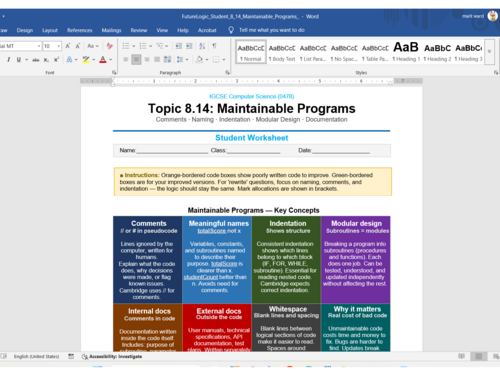Open font size dropdown
Screen dimensions: 500x375
click(59, 46)
